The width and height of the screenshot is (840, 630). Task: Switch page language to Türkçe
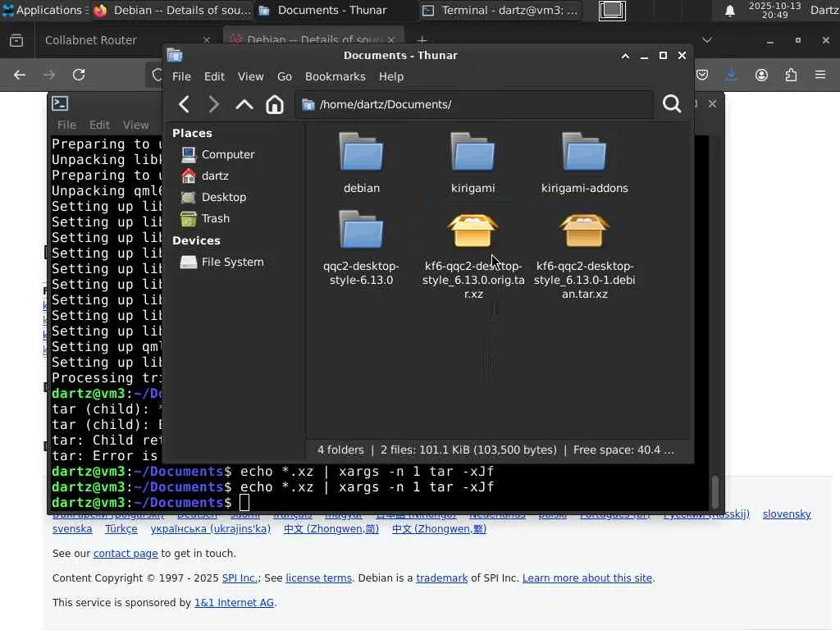pos(121,529)
